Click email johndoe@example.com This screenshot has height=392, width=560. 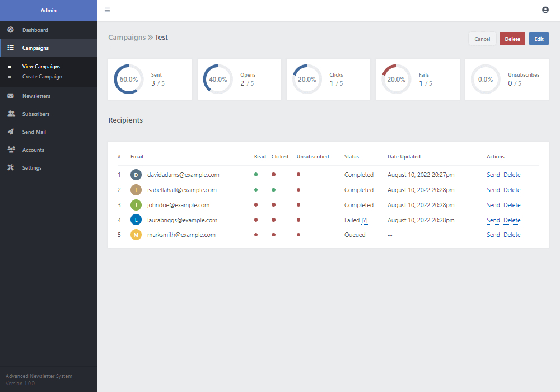click(178, 205)
